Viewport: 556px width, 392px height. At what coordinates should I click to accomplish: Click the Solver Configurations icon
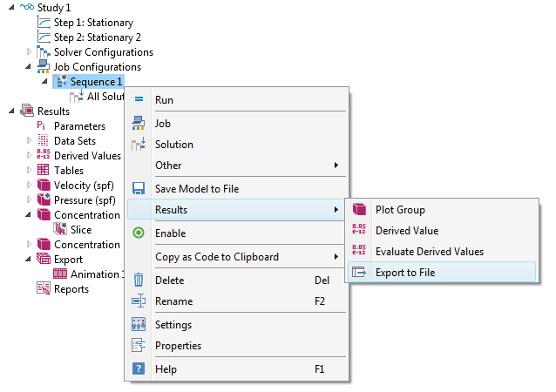[44, 52]
